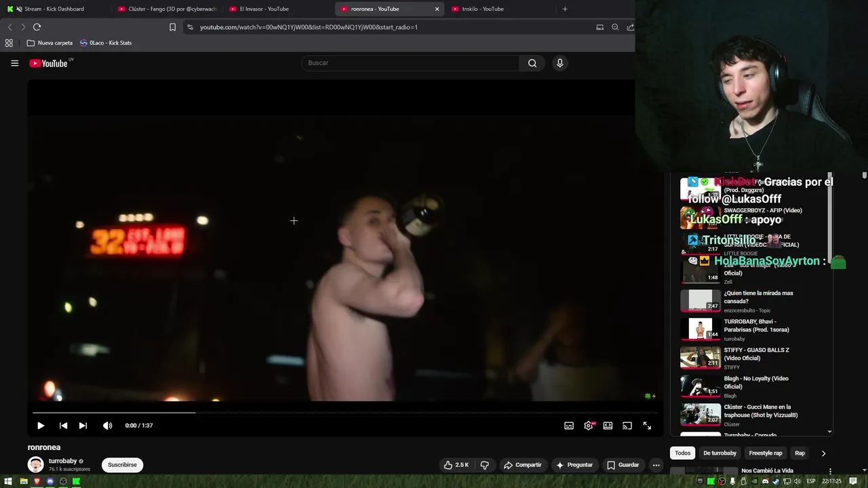Go back in browser history
The width and height of the screenshot is (868, 488).
pyautogui.click(x=9, y=27)
